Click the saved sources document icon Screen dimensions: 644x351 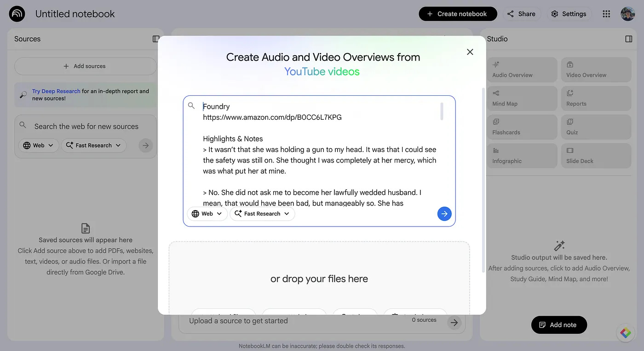[86, 228]
